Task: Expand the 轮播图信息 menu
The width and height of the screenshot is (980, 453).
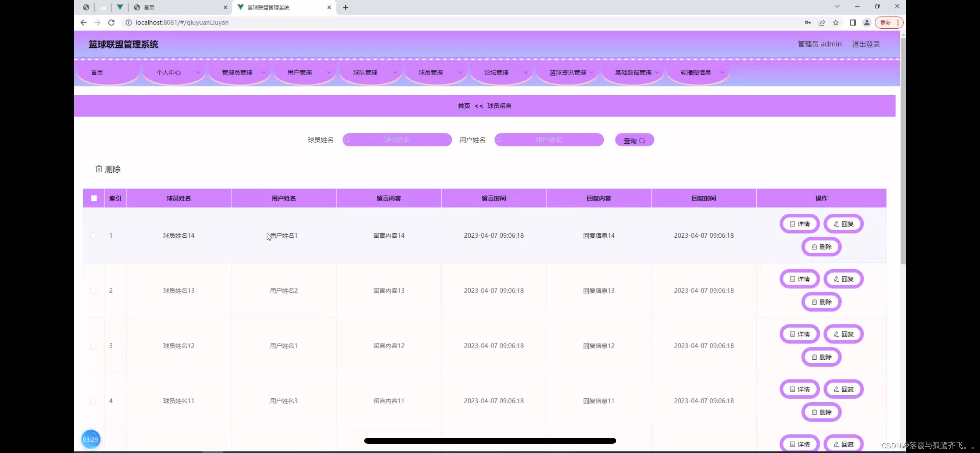Action: [x=698, y=72]
